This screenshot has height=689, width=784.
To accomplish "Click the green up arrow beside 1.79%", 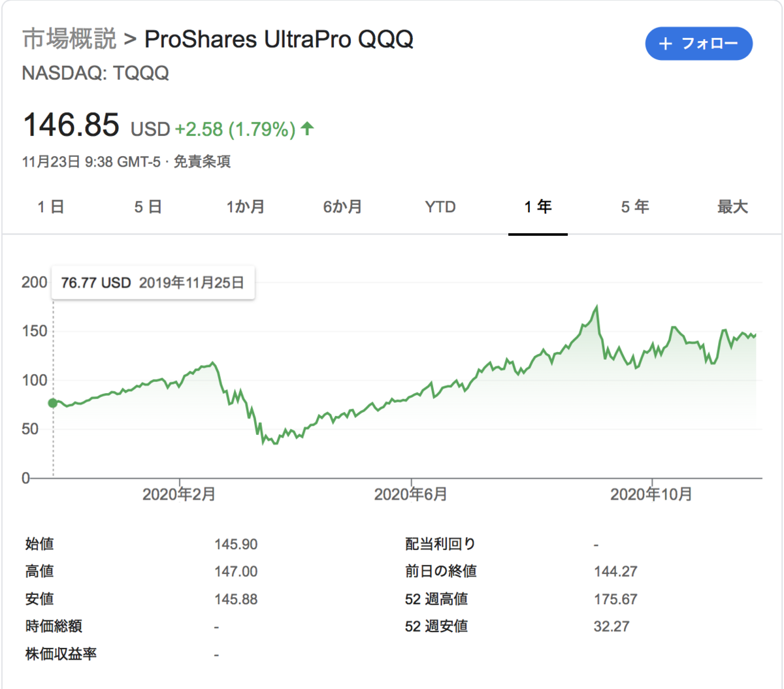I will pos(307,129).
